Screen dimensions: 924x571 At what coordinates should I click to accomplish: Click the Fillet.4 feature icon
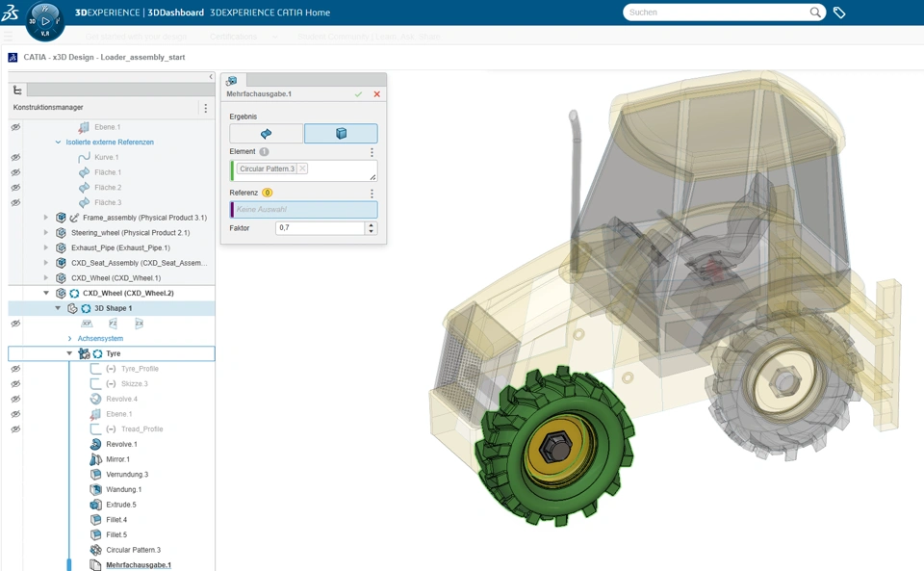(95, 520)
